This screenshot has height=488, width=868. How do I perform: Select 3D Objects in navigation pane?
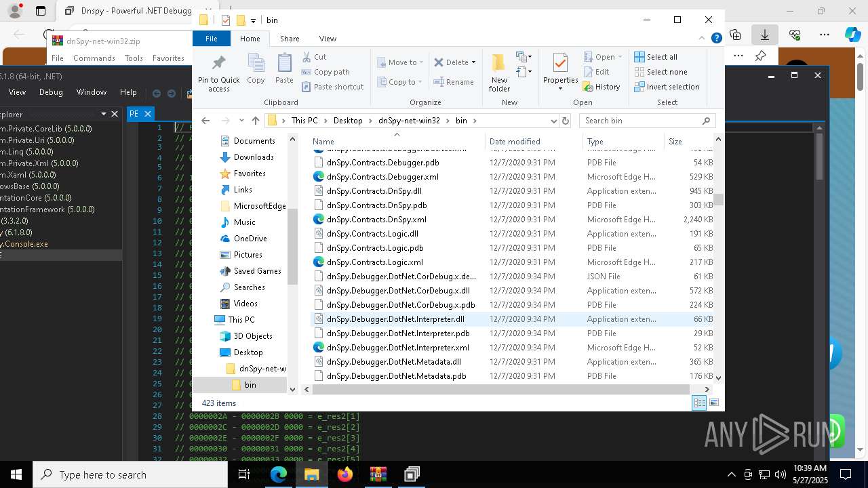click(253, 336)
